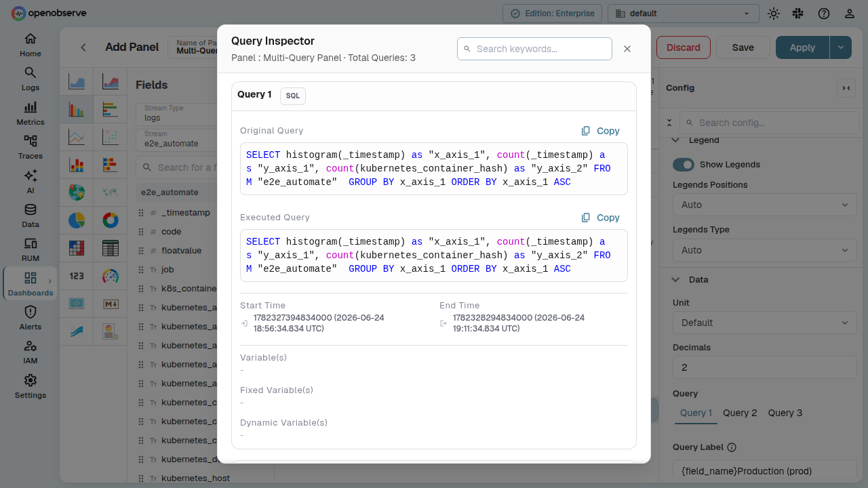Viewport: 868px width, 488px height.
Task: Open help question-mark icon
Action: tap(824, 14)
